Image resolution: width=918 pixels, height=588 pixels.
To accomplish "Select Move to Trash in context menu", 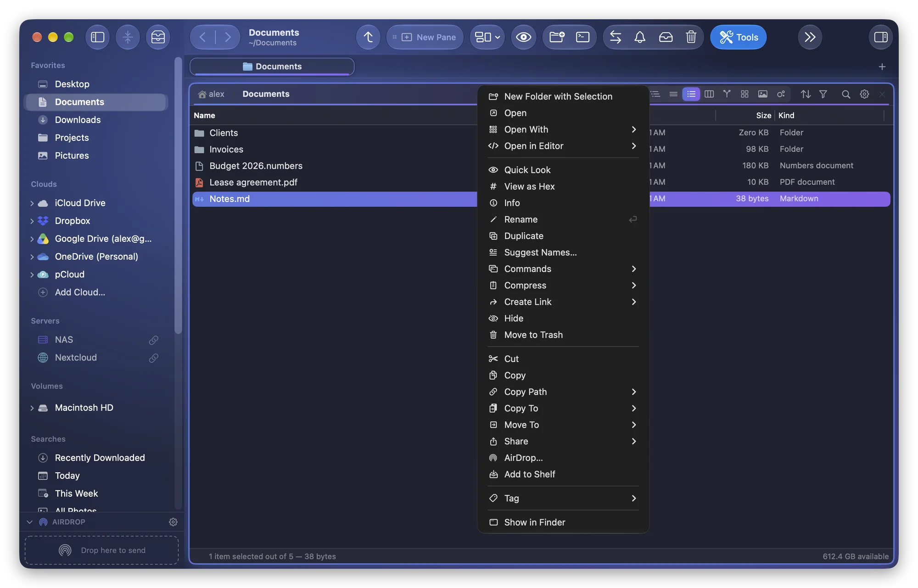I will tap(563, 335).
